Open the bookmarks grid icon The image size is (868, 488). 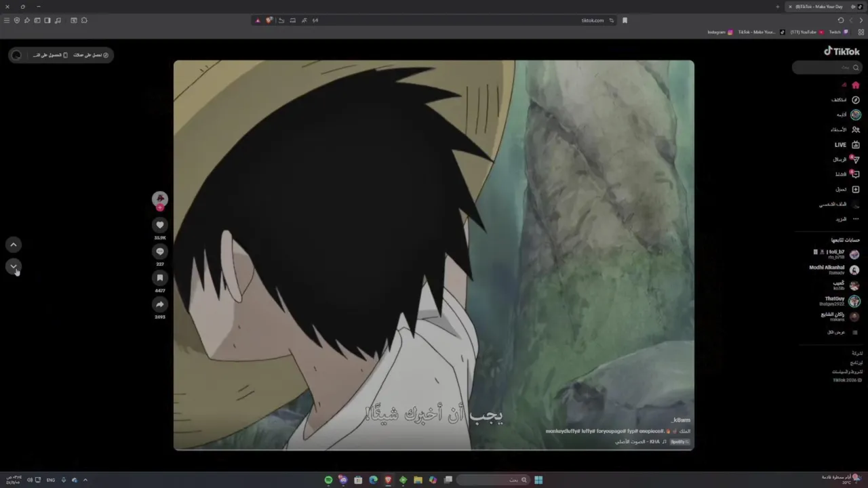click(x=861, y=32)
